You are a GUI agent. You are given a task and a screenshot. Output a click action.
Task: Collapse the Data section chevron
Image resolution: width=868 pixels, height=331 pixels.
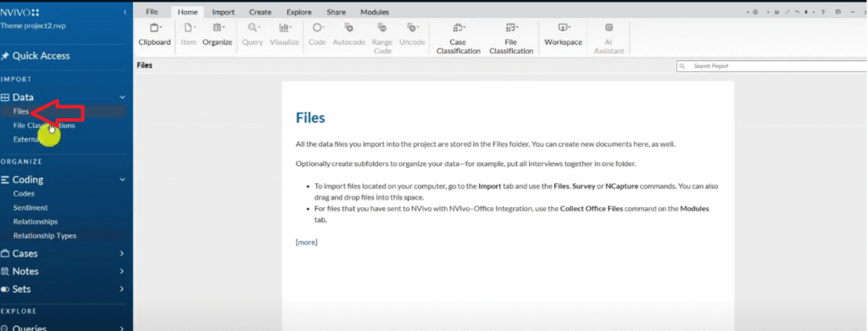[x=122, y=97]
